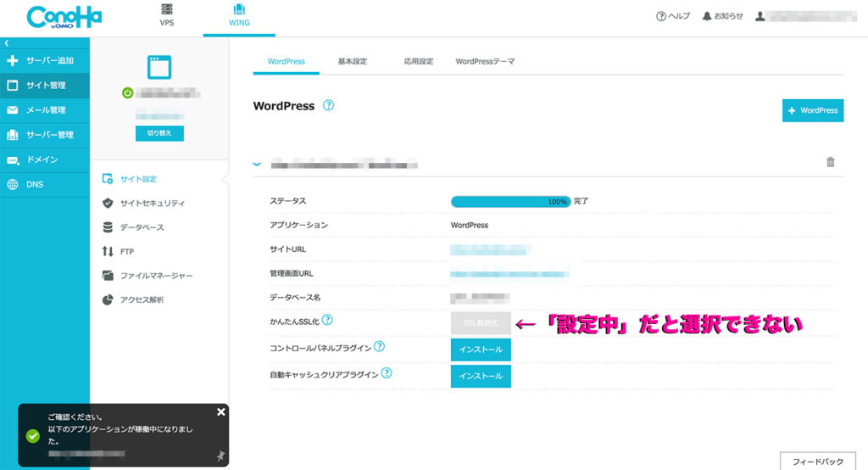
Task: Select the WordPress tab
Action: point(287,62)
